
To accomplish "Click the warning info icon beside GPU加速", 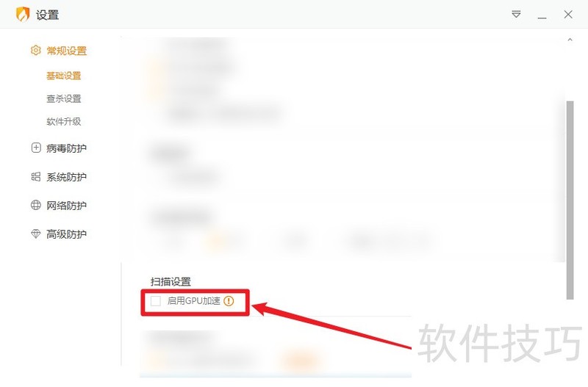I will coord(229,301).
